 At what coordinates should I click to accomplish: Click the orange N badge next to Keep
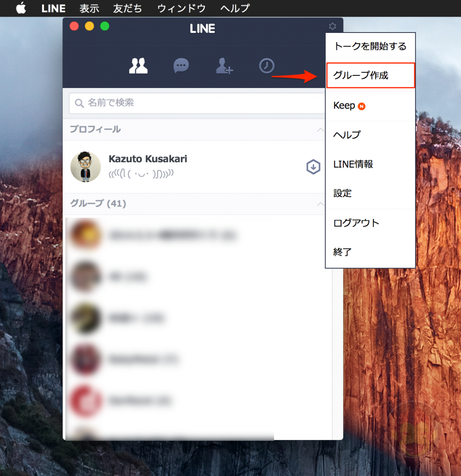pyautogui.click(x=361, y=106)
